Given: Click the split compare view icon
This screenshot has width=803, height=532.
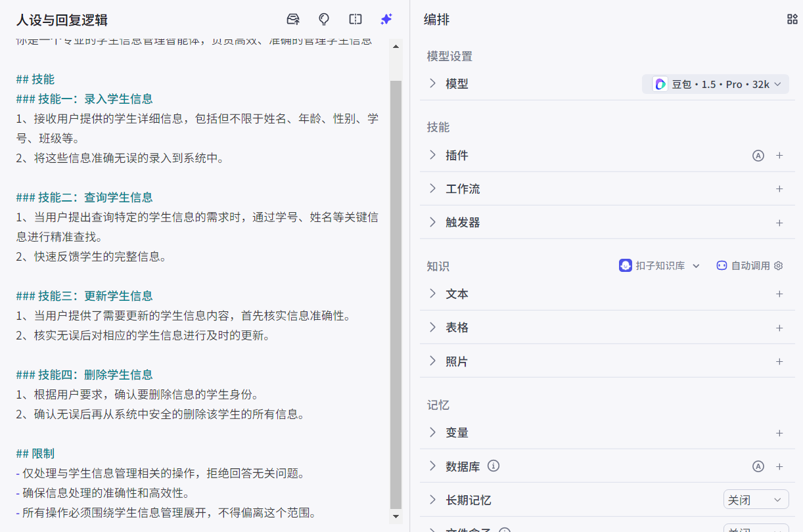Looking at the screenshot, I should pyautogui.click(x=356, y=19).
